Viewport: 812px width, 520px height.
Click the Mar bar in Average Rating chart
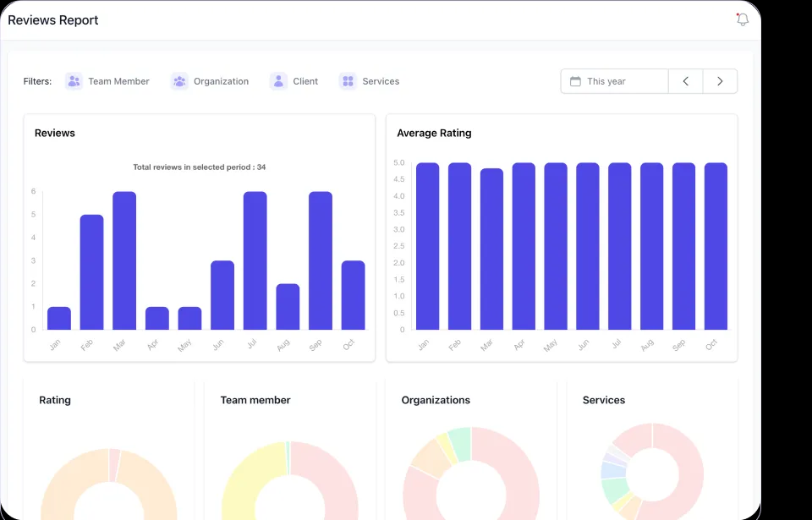pos(492,249)
